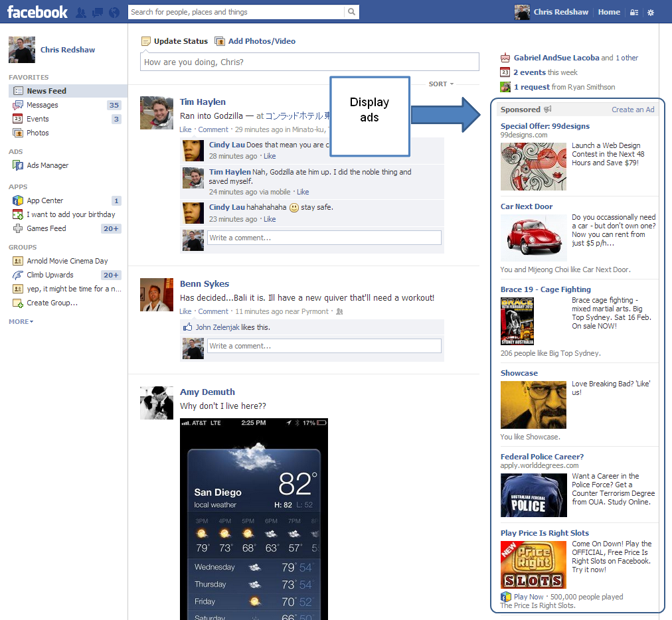Click the Brace 19 - Cage Fighting ad title
The height and width of the screenshot is (620, 672).
546,289
